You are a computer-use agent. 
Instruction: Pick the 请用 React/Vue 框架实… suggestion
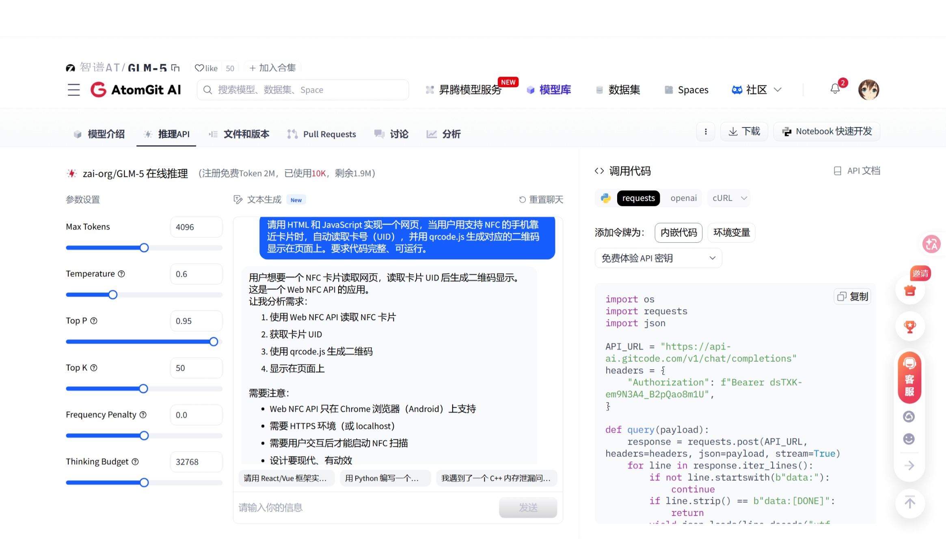286,478
